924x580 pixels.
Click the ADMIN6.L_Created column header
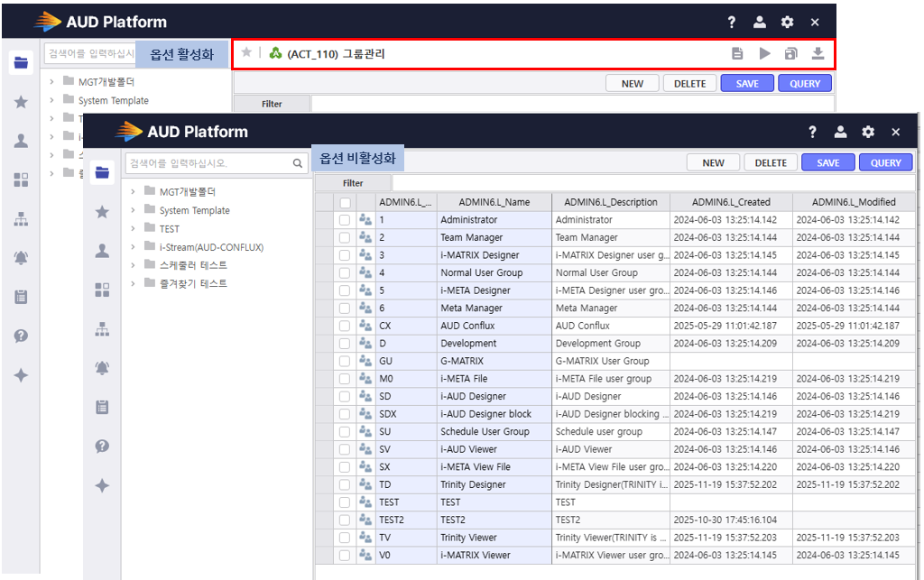tap(731, 202)
